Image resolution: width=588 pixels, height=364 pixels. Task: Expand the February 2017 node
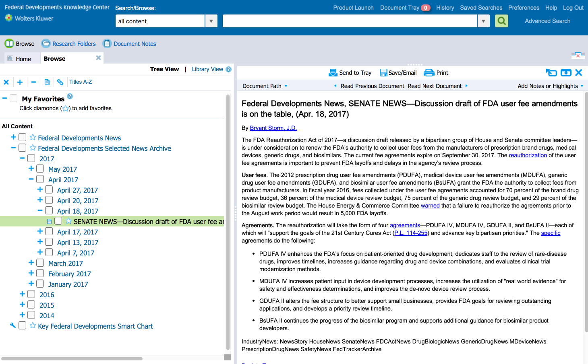click(31, 273)
